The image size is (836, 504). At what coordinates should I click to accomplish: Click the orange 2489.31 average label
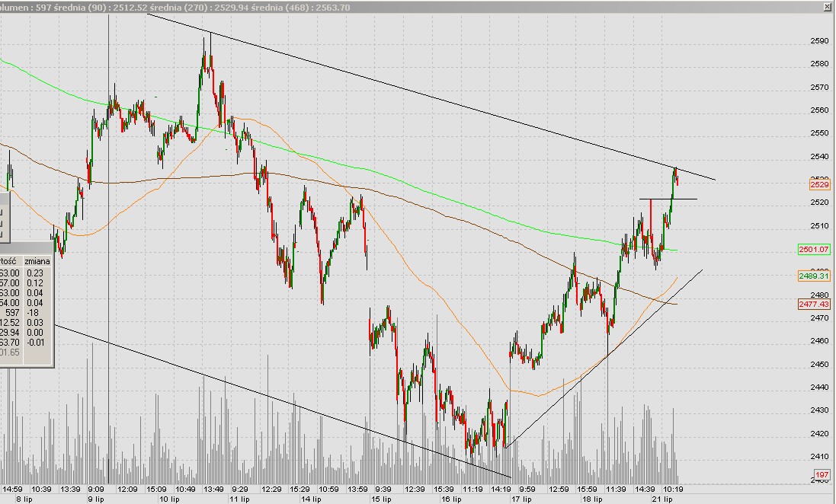pos(814,276)
